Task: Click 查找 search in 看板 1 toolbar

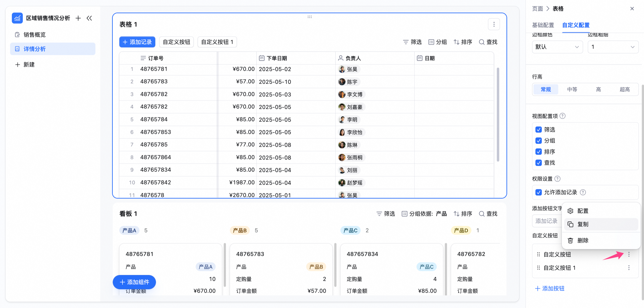Action: click(x=488, y=214)
